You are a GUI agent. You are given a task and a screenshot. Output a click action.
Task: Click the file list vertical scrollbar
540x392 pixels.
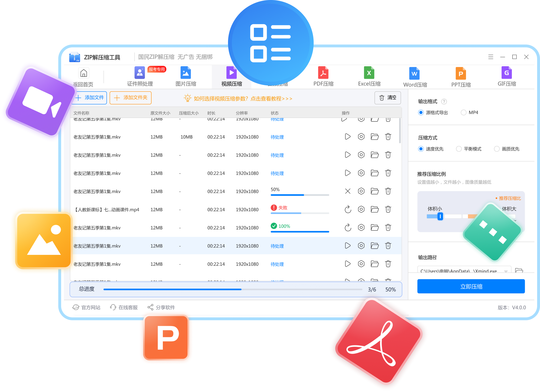click(400, 131)
